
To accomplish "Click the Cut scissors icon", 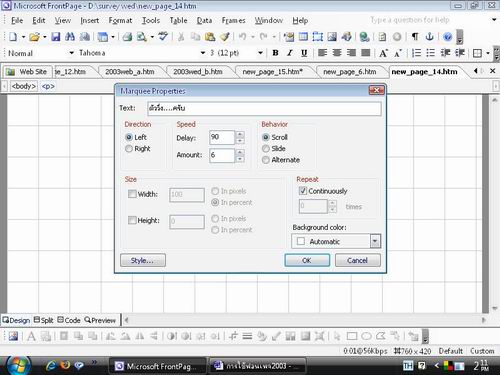I will coord(181,37).
